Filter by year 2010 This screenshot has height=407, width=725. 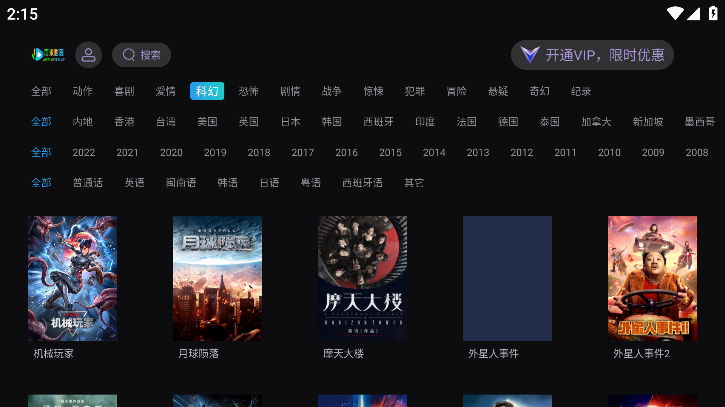point(609,152)
